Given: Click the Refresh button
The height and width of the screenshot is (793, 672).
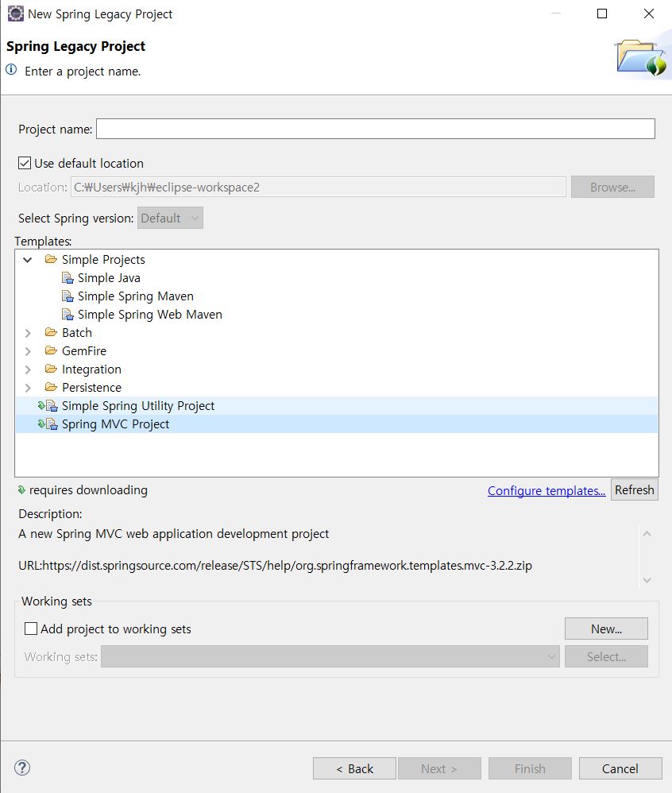Looking at the screenshot, I should pyautogui.click(x=635, y=490).
